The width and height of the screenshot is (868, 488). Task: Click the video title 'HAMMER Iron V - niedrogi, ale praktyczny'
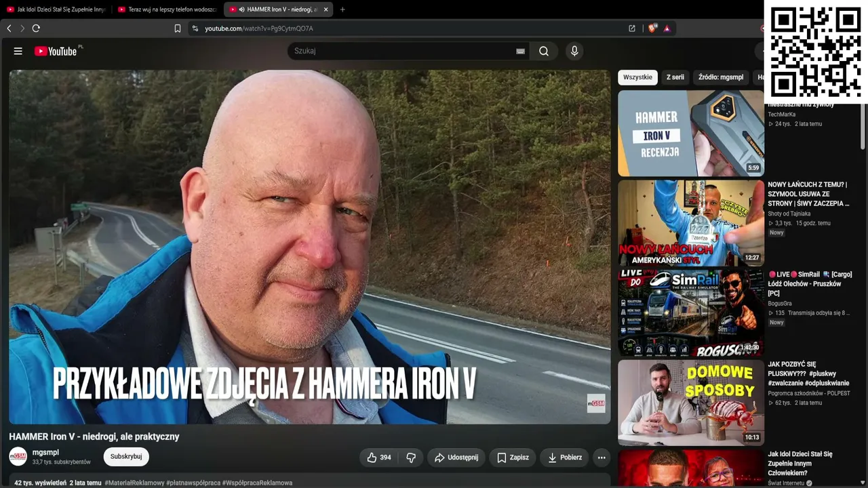coord(94,437)
